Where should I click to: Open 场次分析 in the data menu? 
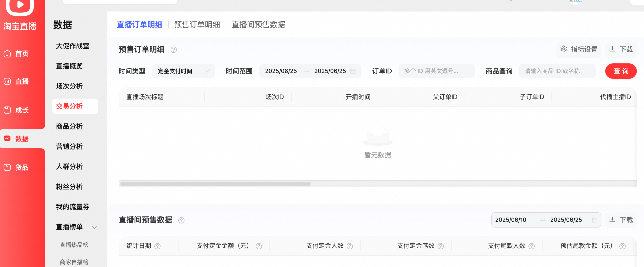(69, 86)
